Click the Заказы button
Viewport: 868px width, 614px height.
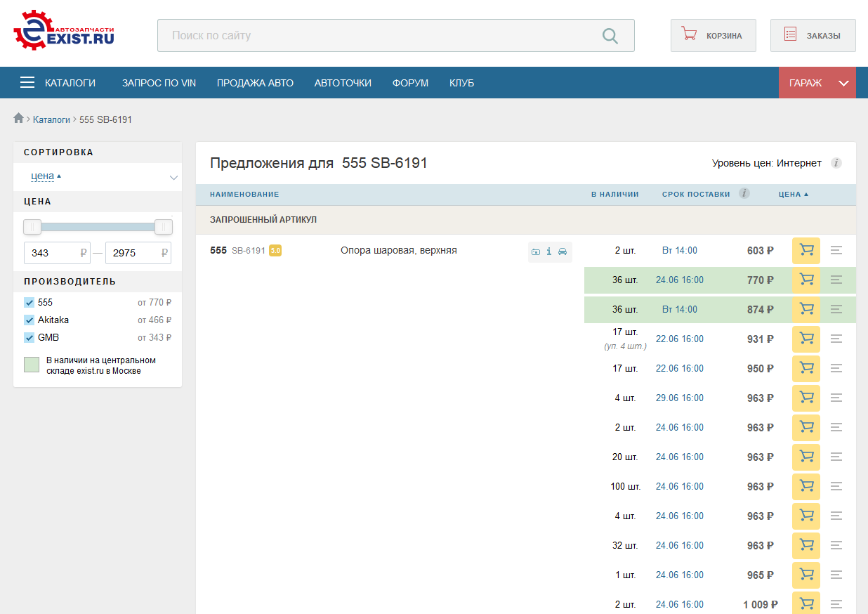click(x=813, y=36)
